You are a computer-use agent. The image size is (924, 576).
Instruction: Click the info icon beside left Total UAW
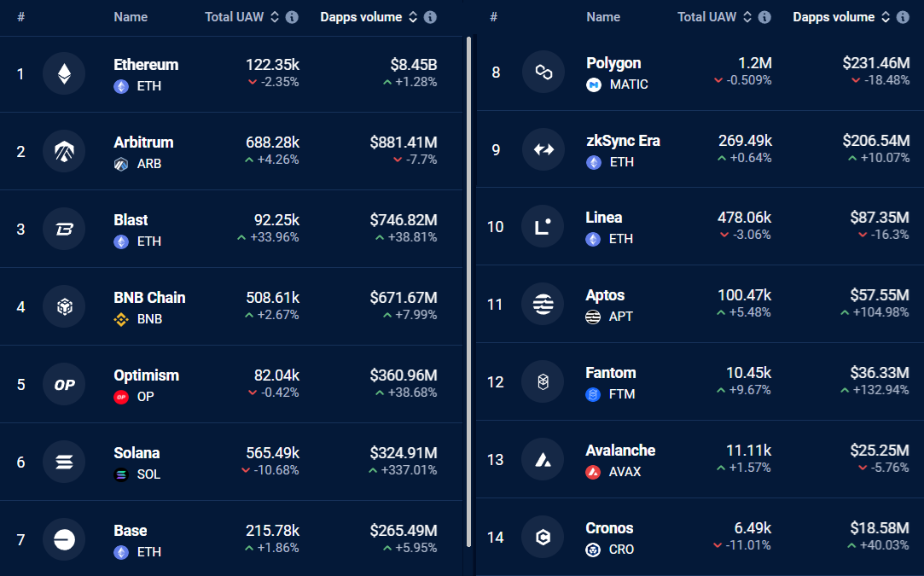(x=292, y=17)
